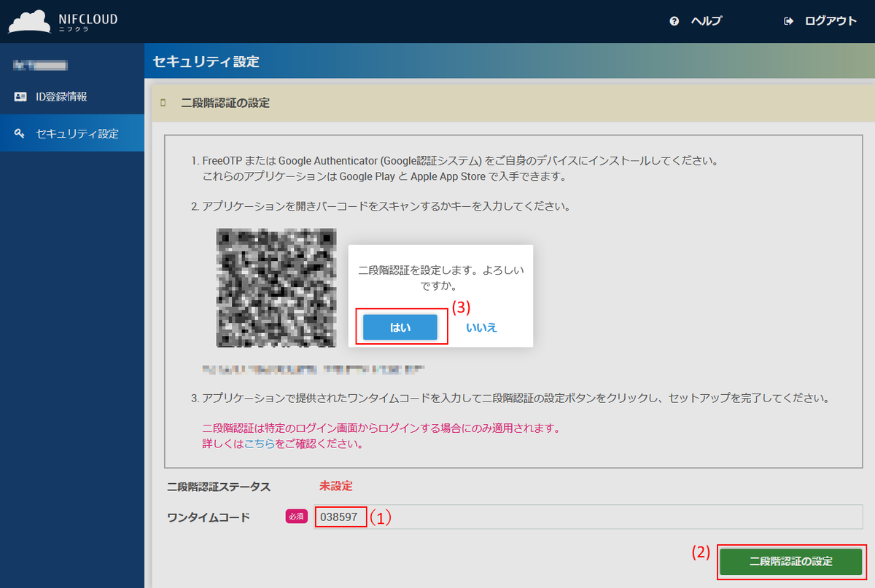This screenshot has height=588, width=875.
Task: Click the logout arrow icon
Action: coord(788,21)
